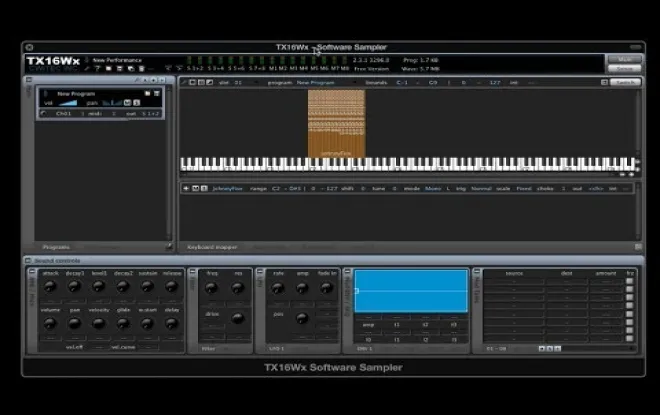Click the wrench icon in Programs panel header
The height and width of the screenshot is (415, 660).
(137, 80)
